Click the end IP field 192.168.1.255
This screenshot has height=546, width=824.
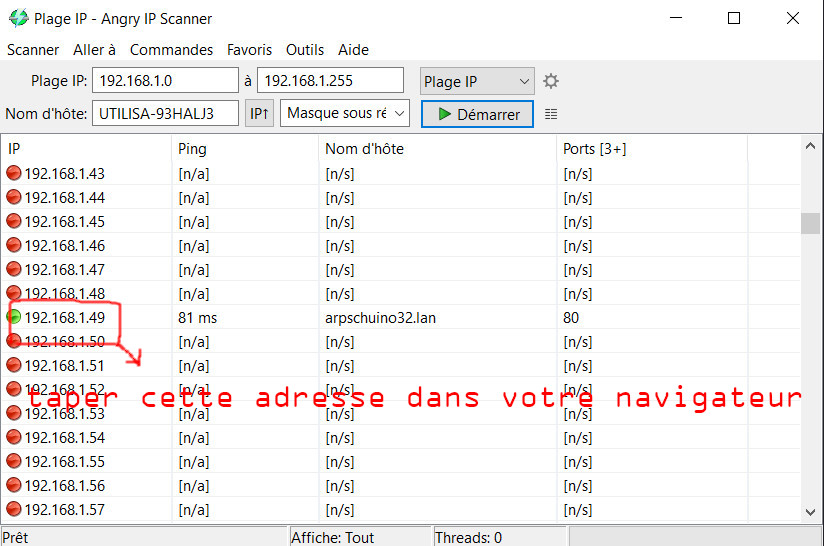[329, 81]
